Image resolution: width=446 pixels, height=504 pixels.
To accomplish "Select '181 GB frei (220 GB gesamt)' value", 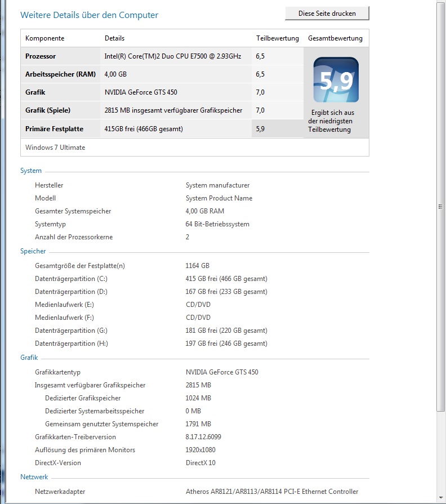I will coord(226,331).
